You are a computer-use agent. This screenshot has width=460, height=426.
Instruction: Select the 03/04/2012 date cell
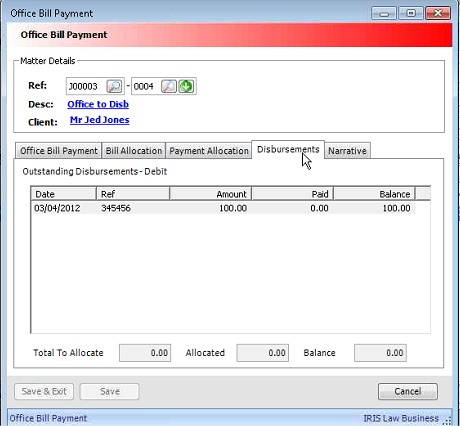pyautogui.click(x=57, y=208)
